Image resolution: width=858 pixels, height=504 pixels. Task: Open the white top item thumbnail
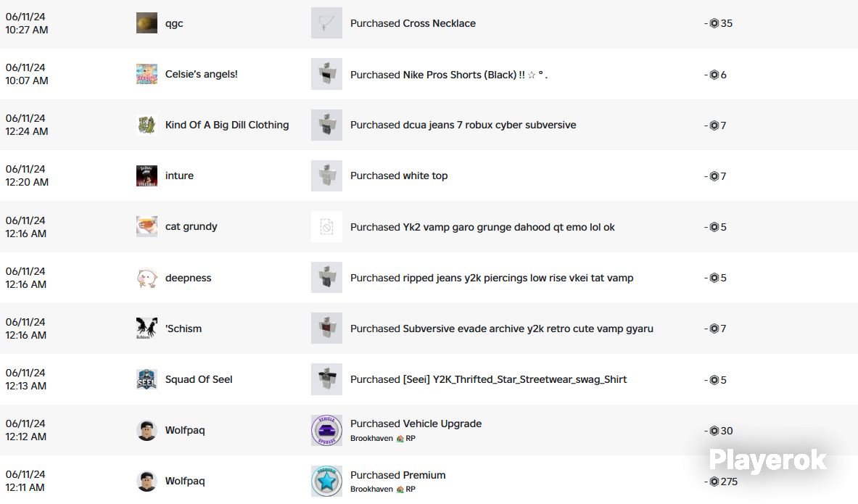tap(326, 175)
